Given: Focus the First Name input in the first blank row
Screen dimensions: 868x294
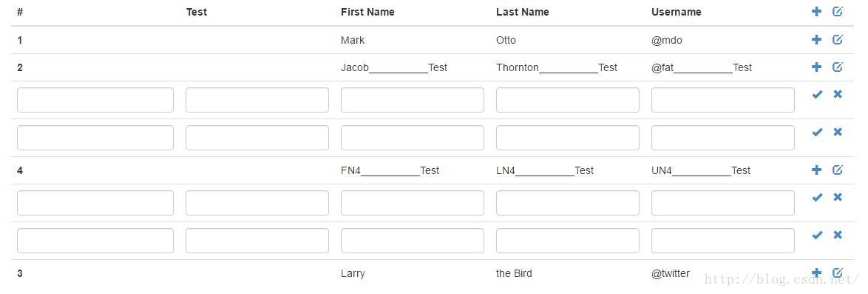Looking at the screenshot, I should pos(413,100).
